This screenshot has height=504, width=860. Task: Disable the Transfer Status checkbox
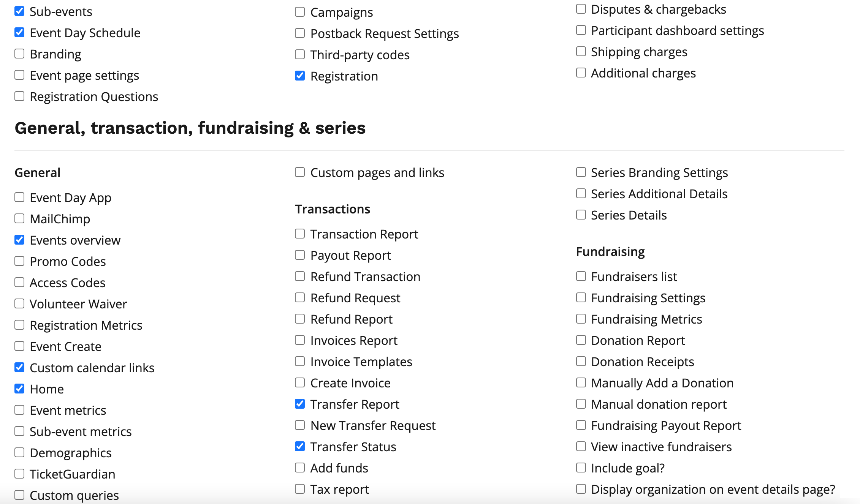coord(300,447)
